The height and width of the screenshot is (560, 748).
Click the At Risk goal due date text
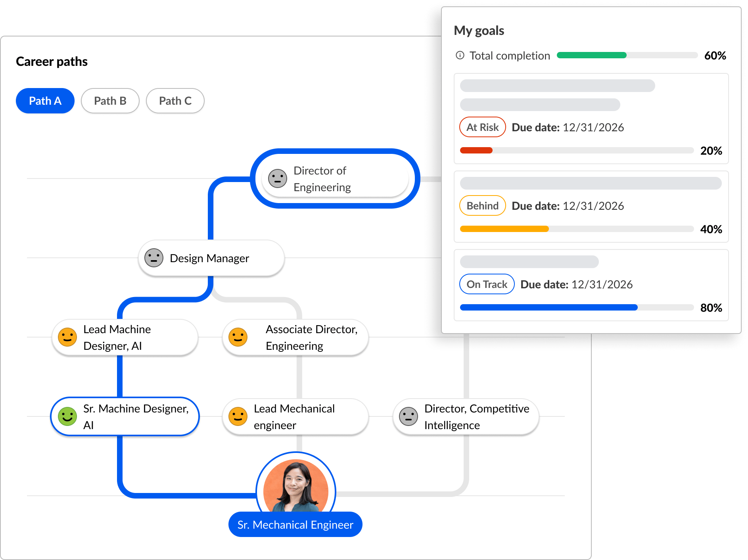[568, 127]
